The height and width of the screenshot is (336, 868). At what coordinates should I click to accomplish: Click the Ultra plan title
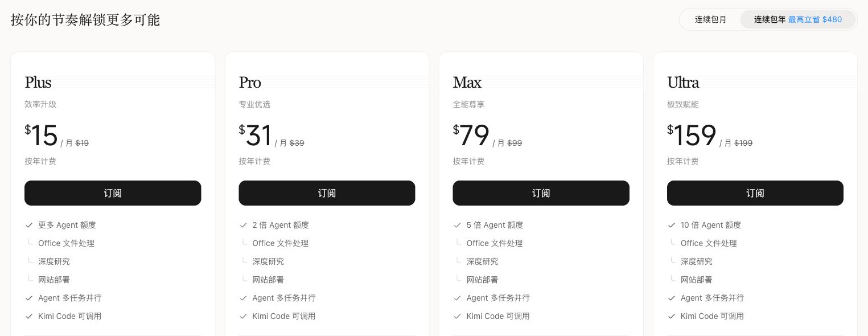pyautogui.click(x=683, y=83)
